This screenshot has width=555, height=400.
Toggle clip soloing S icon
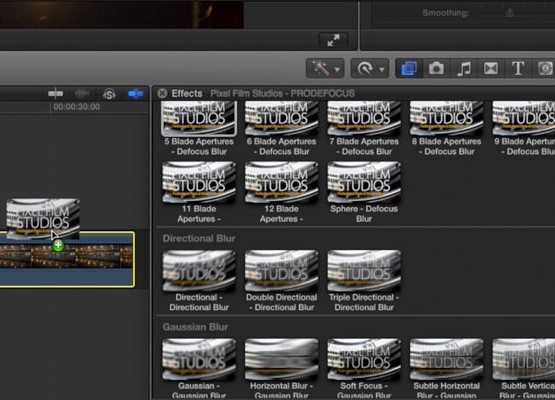point(109,94)
